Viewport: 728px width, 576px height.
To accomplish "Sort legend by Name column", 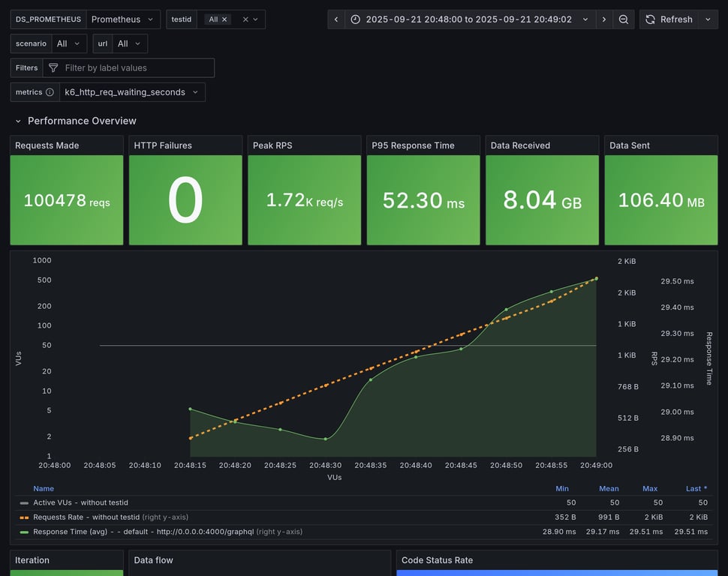I will click(x=44, y=488).
